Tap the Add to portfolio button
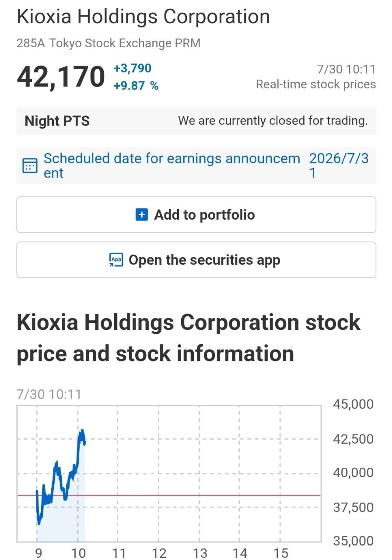 196,215
